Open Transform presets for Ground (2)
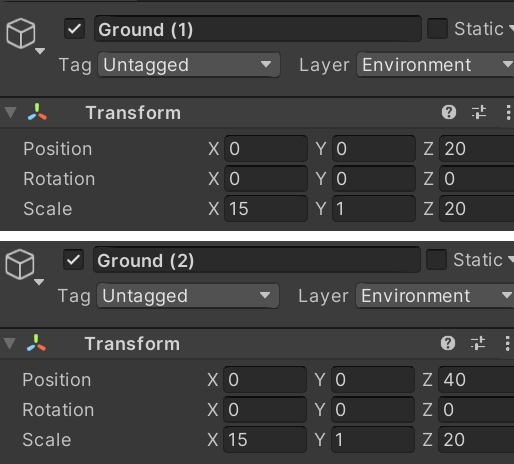514x464 pixels. [x=478, y=343]
